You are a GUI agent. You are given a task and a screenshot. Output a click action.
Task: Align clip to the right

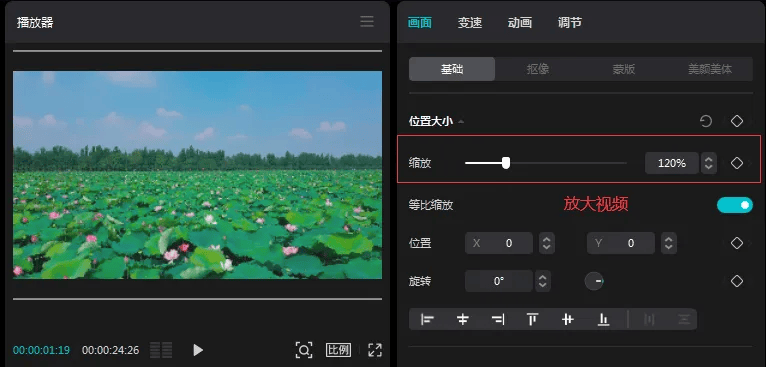tap(498, 320)
